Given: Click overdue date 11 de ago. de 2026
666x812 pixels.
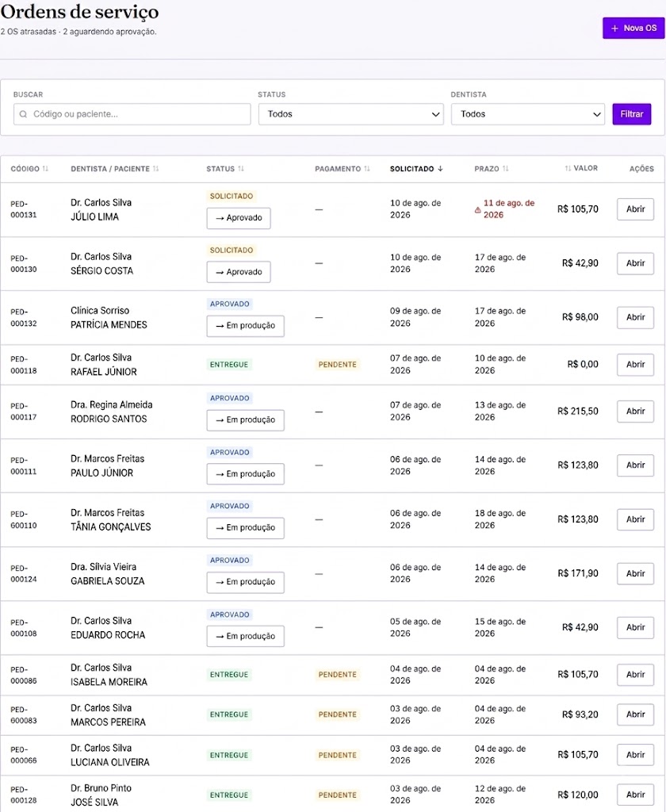Looking at the screenshot, I should (508, 209).
